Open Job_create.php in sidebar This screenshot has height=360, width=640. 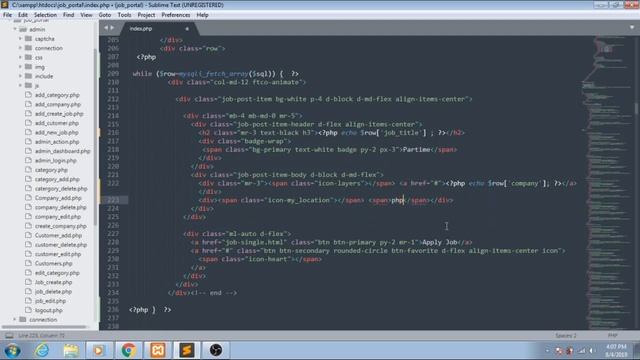pos(53,282)
